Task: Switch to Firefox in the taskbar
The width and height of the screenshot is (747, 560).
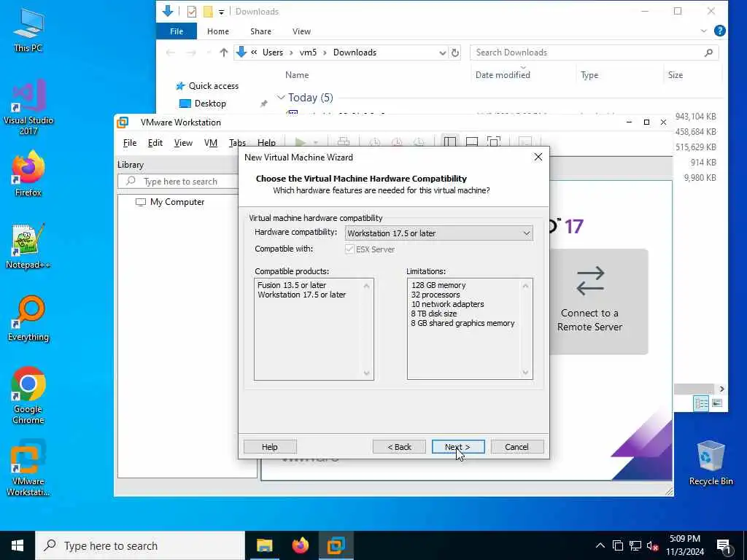Action: tap(300, 545)
